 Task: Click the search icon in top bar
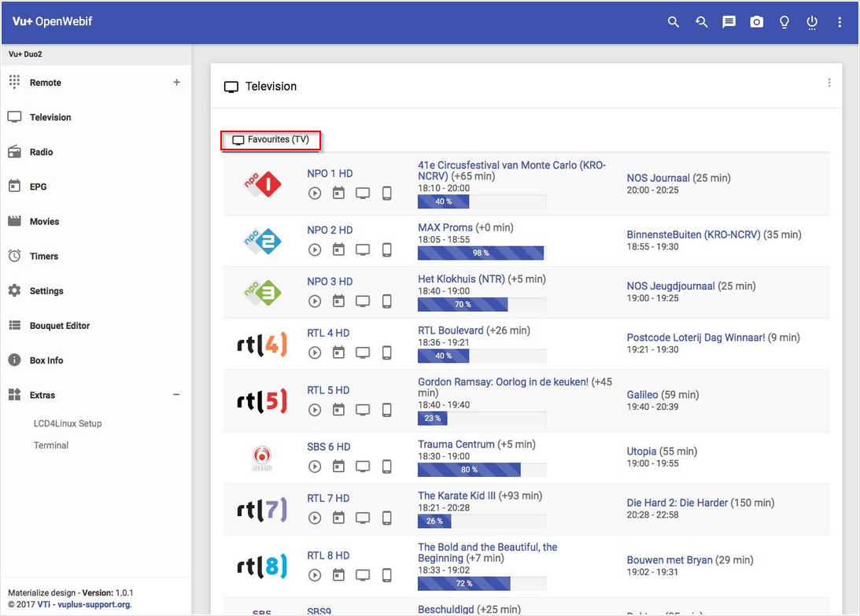(673, 22)
